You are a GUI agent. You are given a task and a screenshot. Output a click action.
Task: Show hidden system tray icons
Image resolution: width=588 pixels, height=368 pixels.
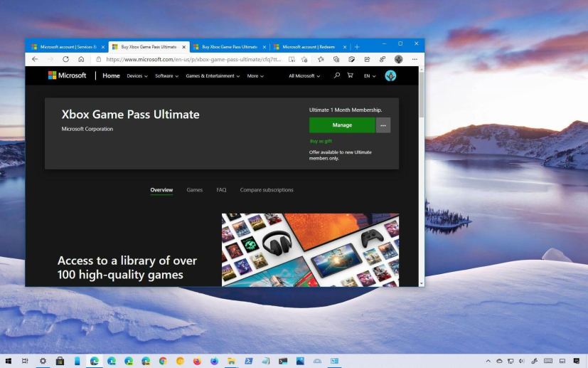pyautogui.click(x=488, y=361)
